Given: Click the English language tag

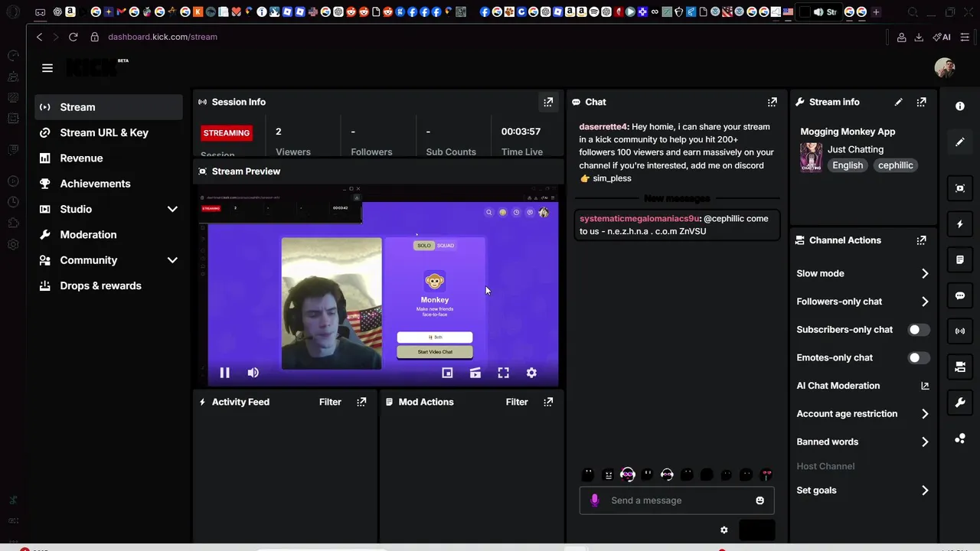Looking at the screenshot, I should pos(848,165).
